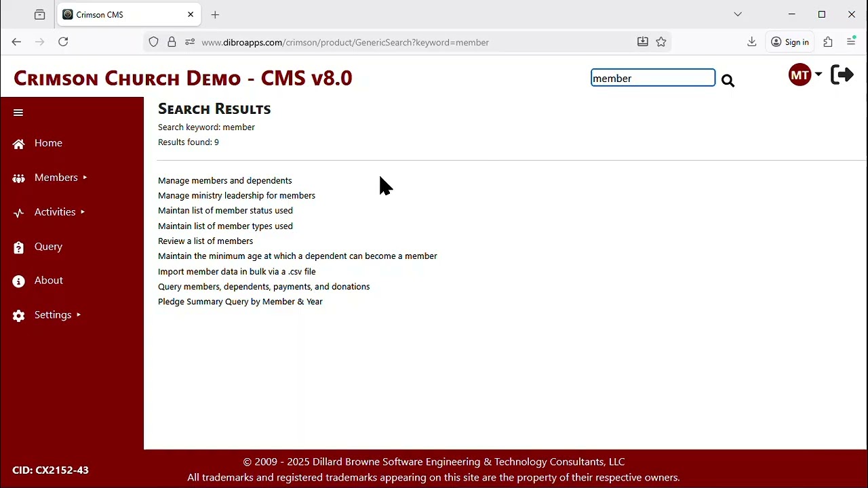Open browser downloads icon
868x488 pixels.
click(751, 42)
